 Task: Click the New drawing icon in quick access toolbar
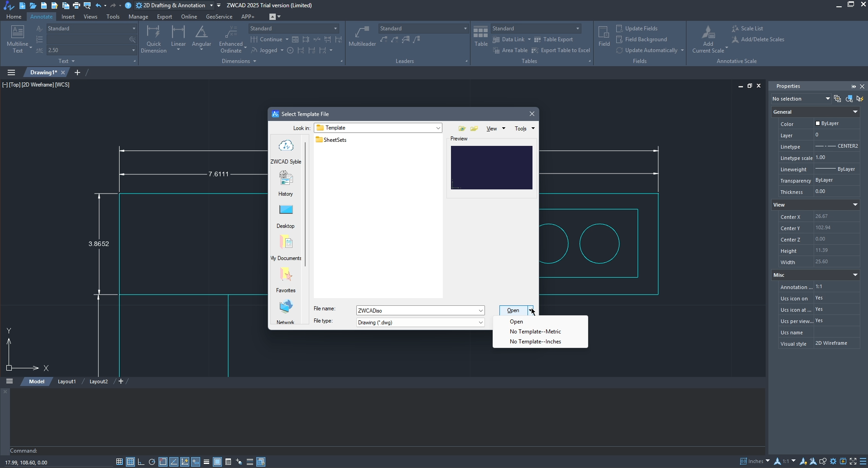point(22,5)
